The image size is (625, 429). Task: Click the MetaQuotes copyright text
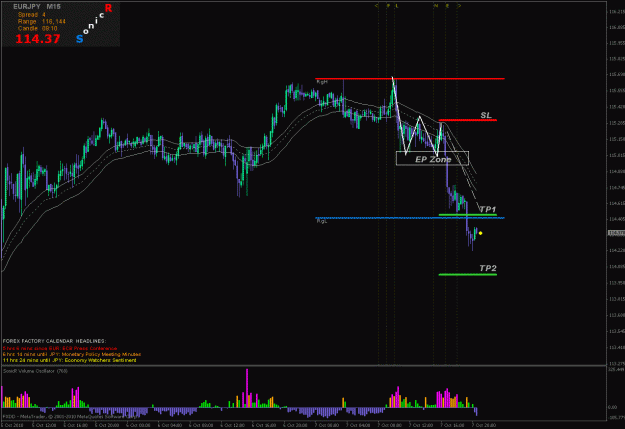[71, 416]
